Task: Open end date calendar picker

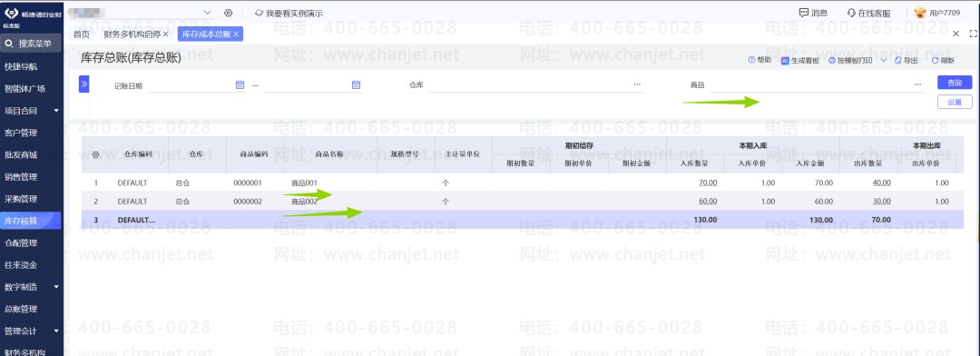Action: [x=356, y=84]
